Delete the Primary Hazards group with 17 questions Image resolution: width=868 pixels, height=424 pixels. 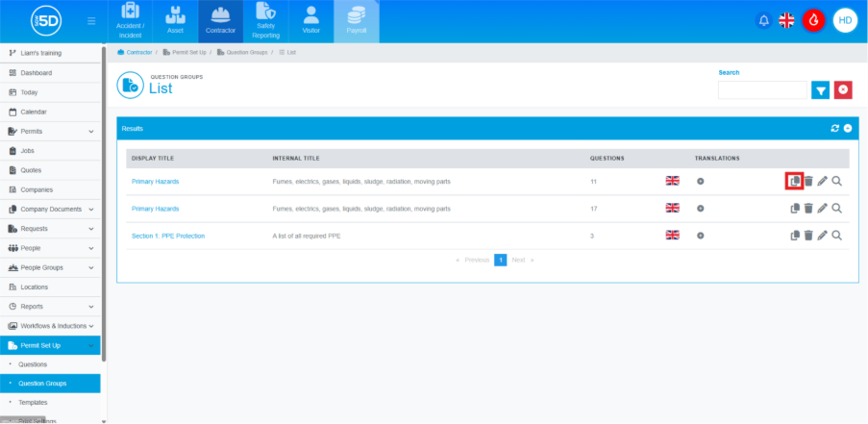[x=808, y=208]
